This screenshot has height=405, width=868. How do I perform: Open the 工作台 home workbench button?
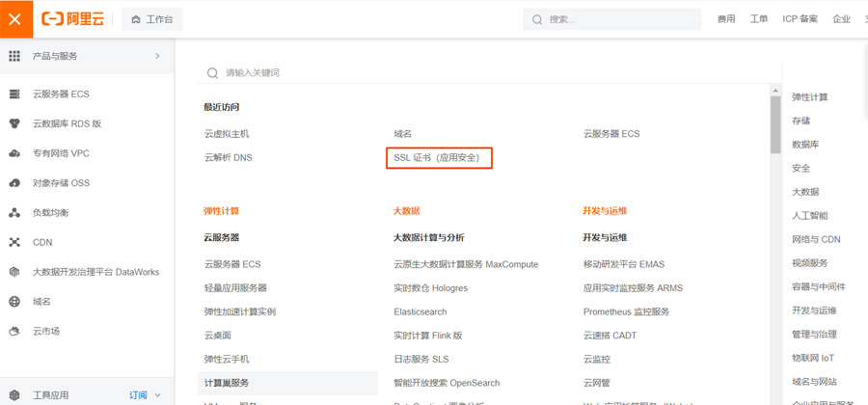152,19
